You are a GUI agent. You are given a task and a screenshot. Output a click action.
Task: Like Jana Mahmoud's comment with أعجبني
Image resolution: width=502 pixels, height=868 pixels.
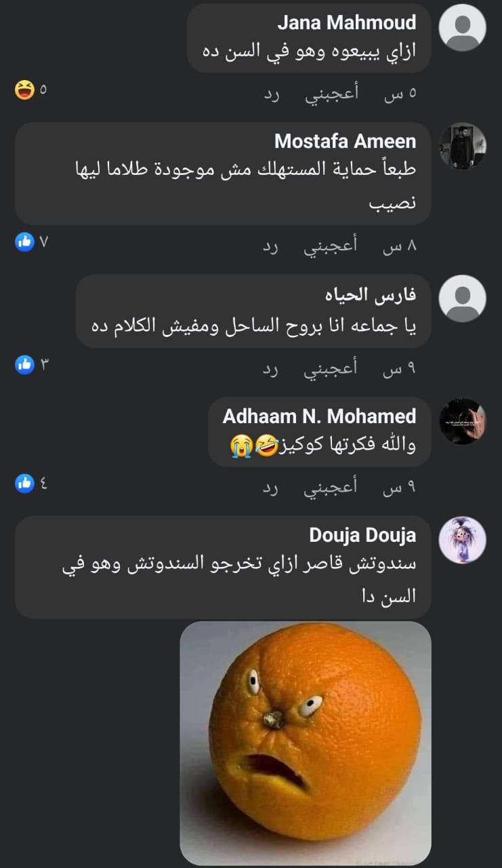pos(331,94)
